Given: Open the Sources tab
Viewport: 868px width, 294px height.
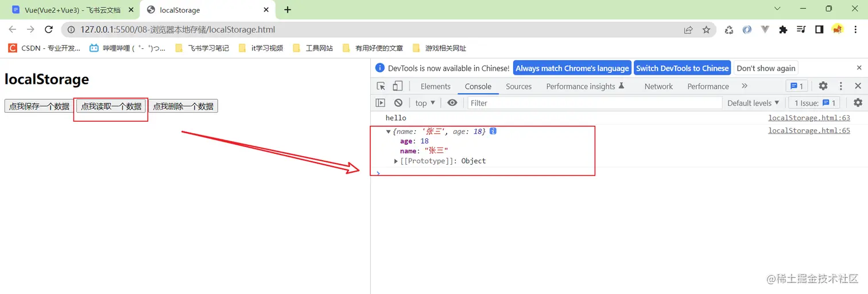Looking at the screenshot, I should click(518, 86).
